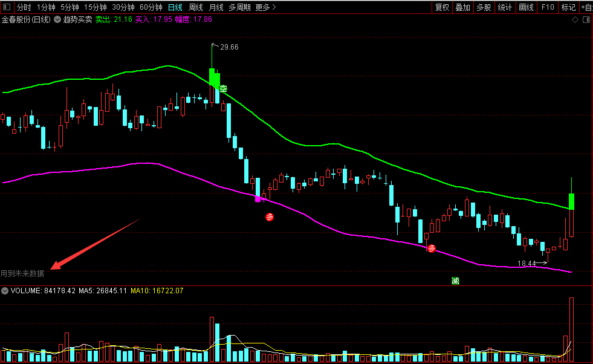Click the 18.44 low price label
The image size is (593, 364).
[527, 264]
